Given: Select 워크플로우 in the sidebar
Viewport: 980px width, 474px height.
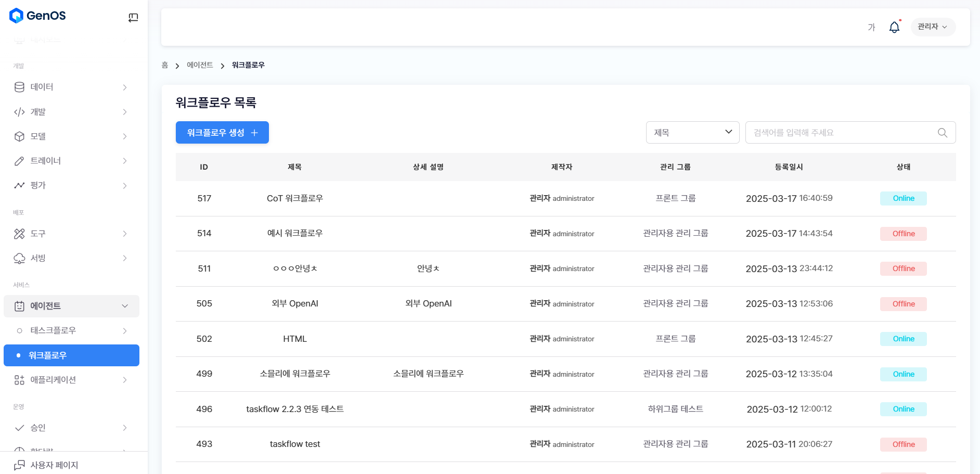Looking at the screenshot, I should click(x=71, y=355).
